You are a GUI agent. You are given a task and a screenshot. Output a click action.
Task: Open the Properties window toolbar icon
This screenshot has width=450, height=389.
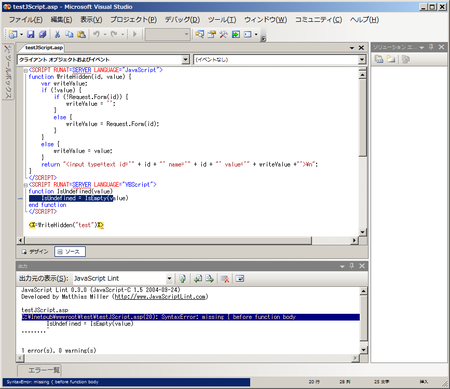(x=211, y=34)
